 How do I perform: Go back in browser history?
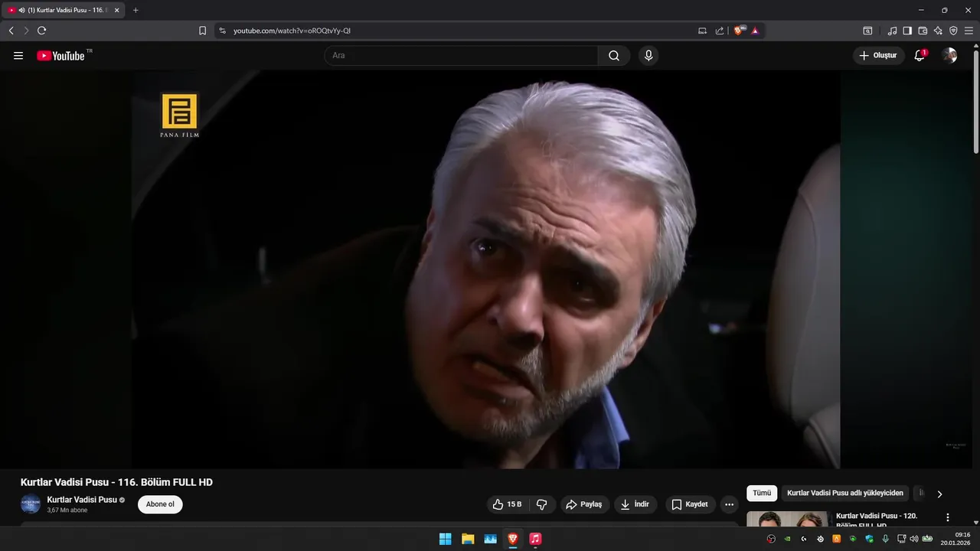pyautogui.click(x=11, y=31)
